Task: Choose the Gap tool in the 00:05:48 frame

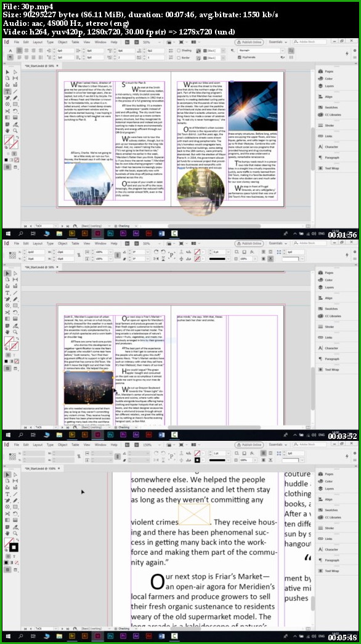Action: 15,481
